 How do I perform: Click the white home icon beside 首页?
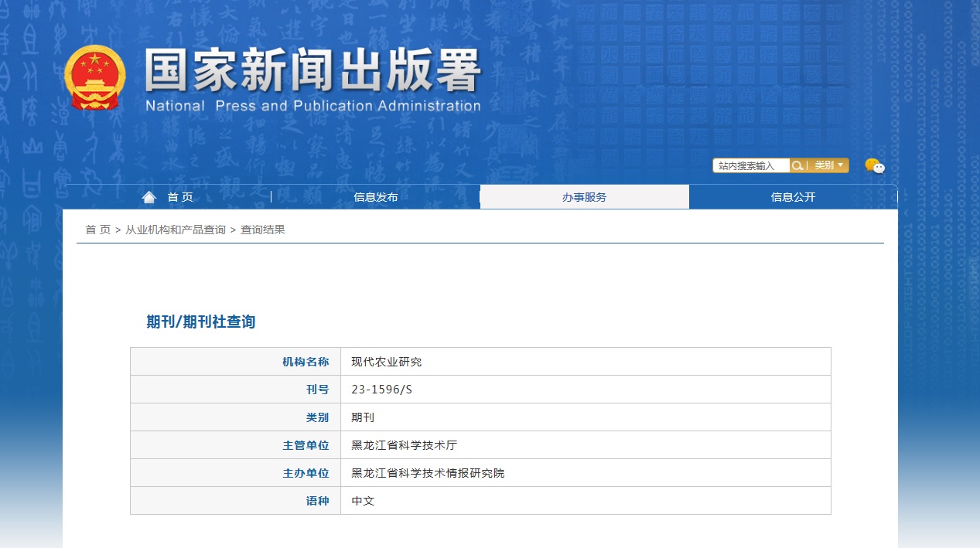[x=149, y=196]
